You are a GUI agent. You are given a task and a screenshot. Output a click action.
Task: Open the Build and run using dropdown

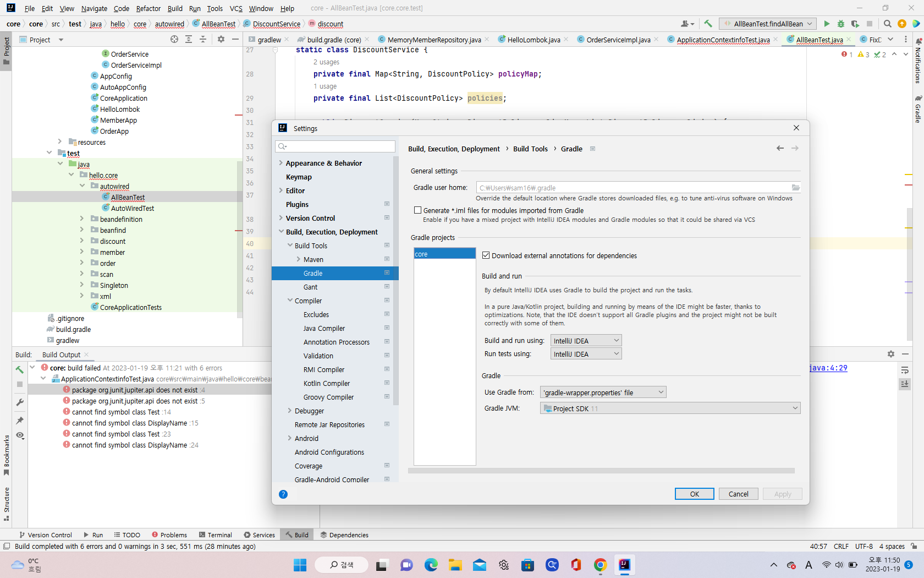point(586,341)
